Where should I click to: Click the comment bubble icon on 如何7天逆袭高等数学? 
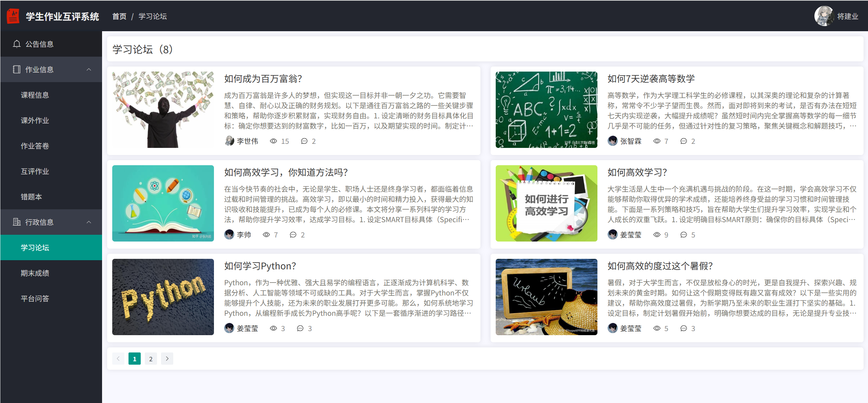684,141
